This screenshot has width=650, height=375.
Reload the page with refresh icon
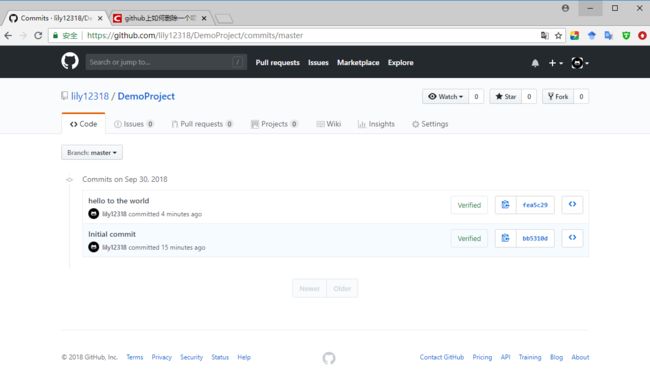38,36
